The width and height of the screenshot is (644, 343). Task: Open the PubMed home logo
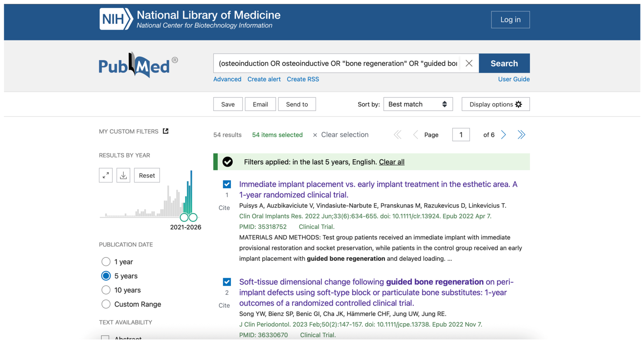click(x=138, y=65)
